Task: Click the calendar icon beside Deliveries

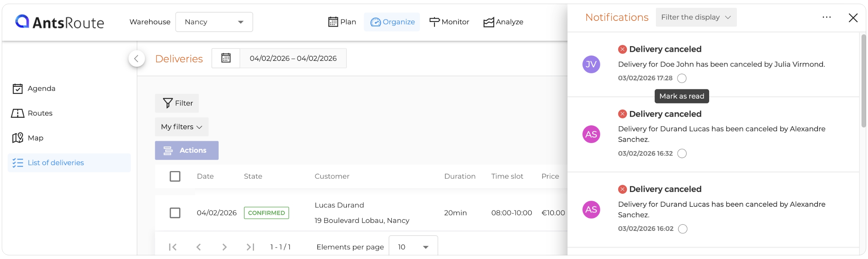Action: click(x=226, y=58)
